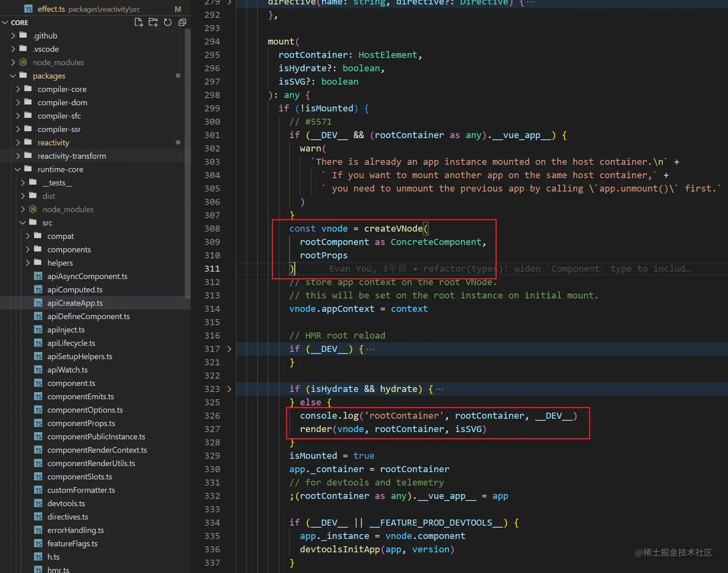Click the folder icon beside dist

33,195
